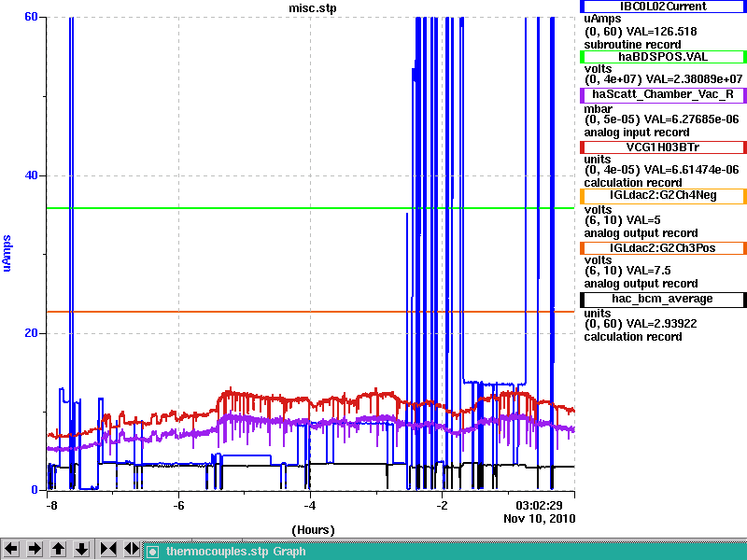Click the (Hours) x-axis label
This screenshot has width=747, height=560.
pos(313,529)
